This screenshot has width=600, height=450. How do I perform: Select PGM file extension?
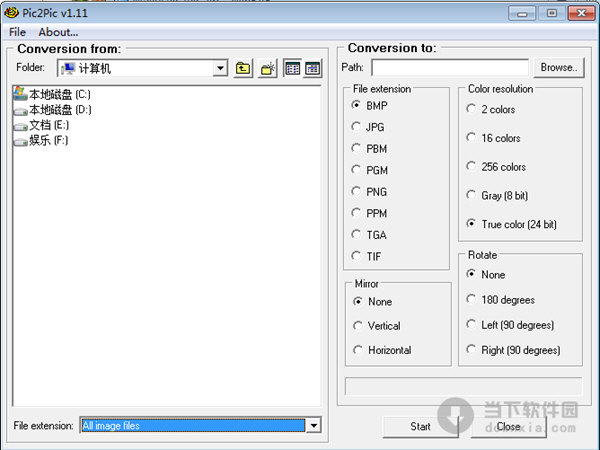click(370, 170)
